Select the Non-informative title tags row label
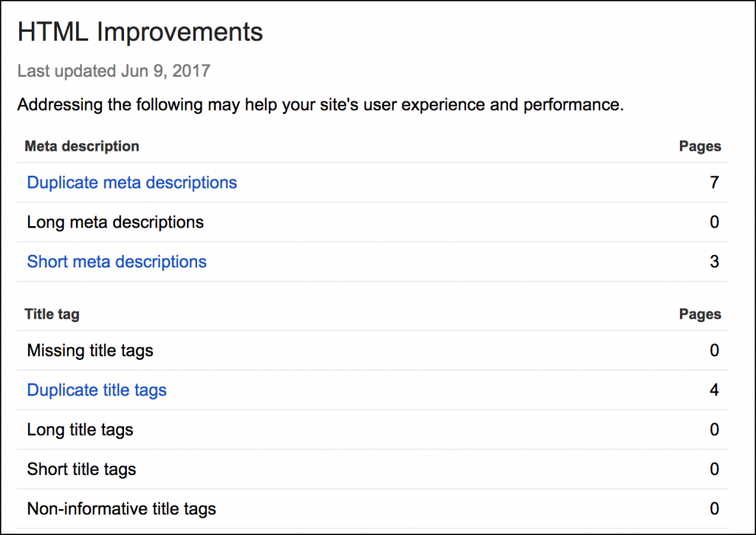This screenshot has width=756, height=535. [121, 509]
